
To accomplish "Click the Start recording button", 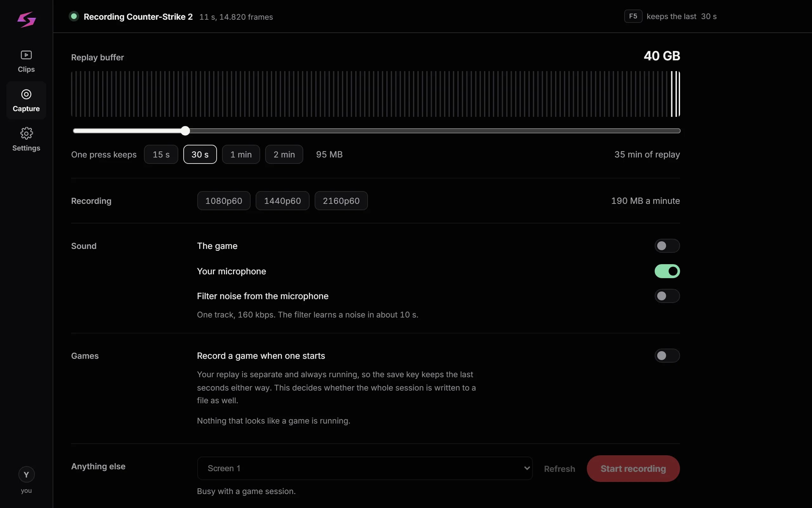I will [x=633, y=469].
